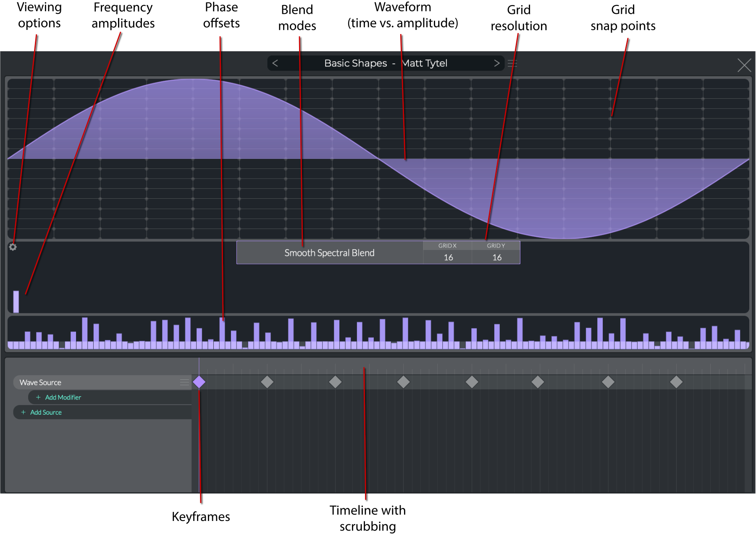Screen dimensions: 756x534
Task: Close the wavetable editor window
Action: [744, 65]
